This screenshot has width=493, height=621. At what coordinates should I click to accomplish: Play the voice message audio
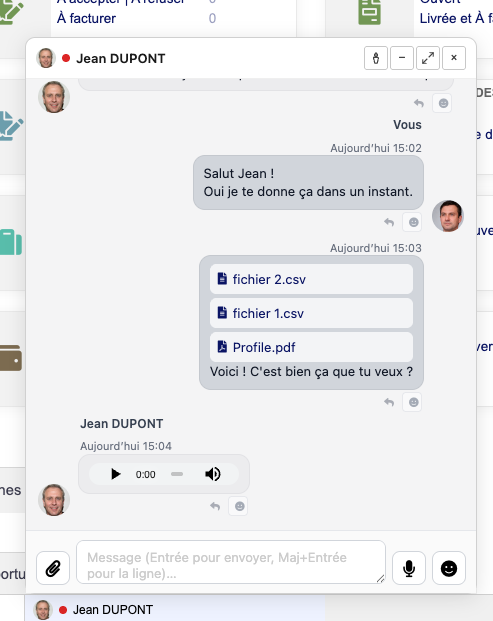click(115, 474)
